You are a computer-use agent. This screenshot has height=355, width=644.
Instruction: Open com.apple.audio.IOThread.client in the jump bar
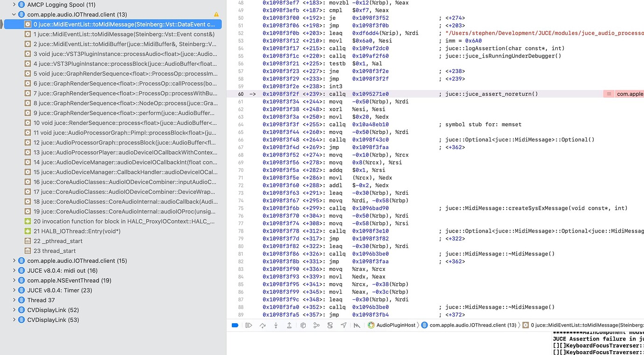coord(472,325)
